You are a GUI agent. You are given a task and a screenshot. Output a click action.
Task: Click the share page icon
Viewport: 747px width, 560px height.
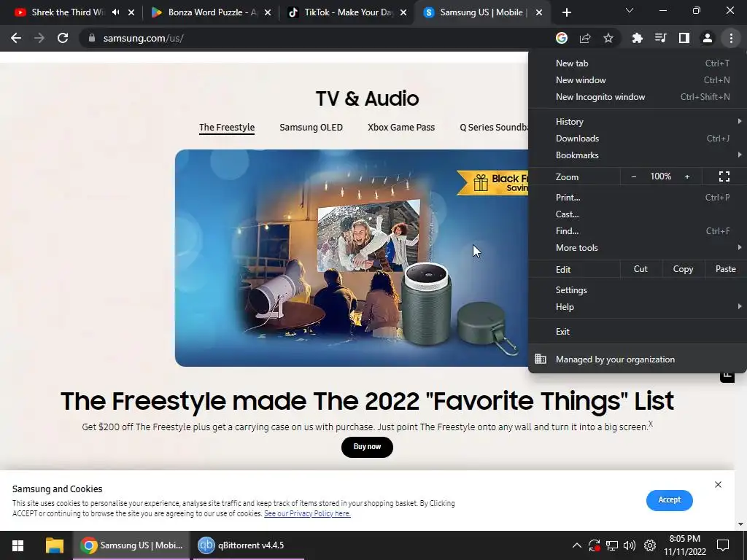pyautogui.click(x=585, y=38)
